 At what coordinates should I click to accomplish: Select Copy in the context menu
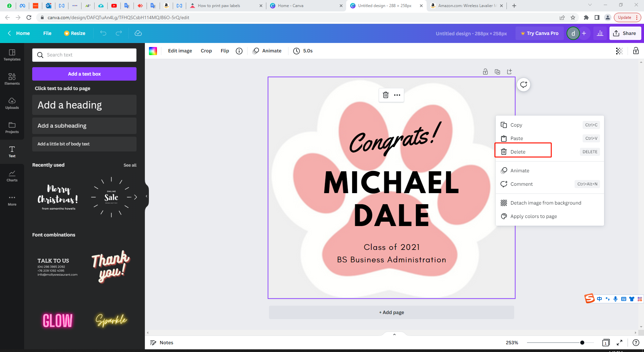[550, 125]
